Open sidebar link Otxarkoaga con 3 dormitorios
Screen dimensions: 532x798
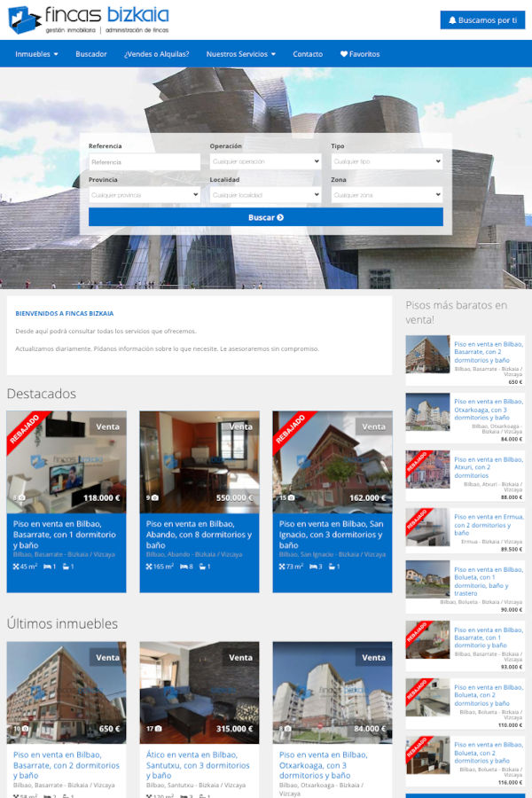489,410
